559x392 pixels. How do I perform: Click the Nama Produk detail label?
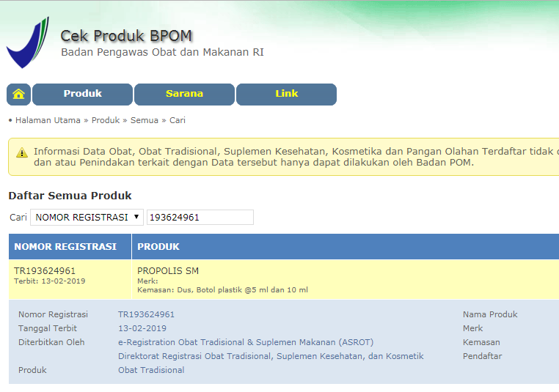coord(490,314)
